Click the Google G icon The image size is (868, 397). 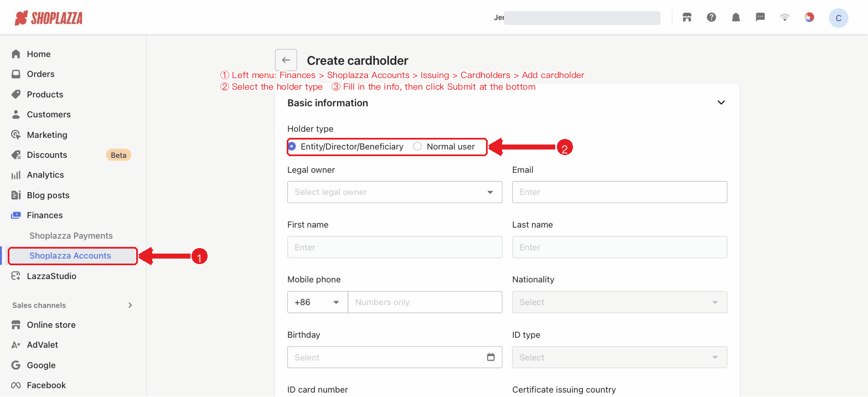pos(16,365)
